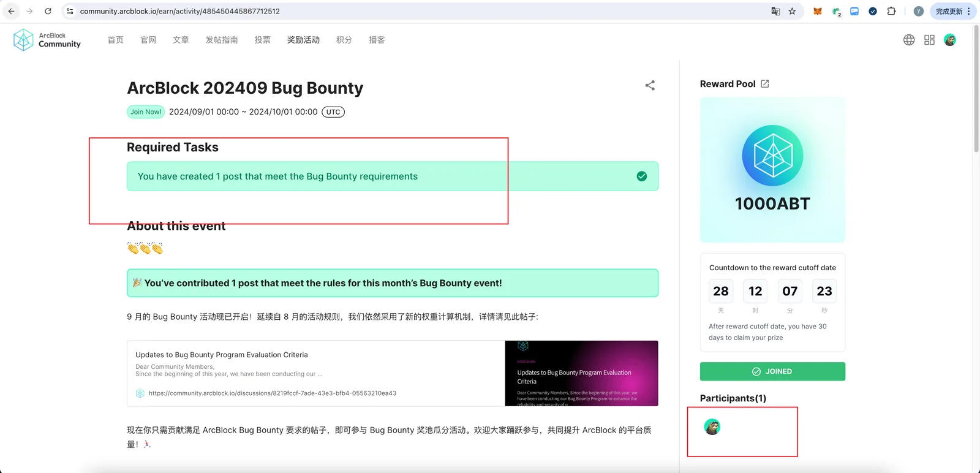Viewport: 980px width, 473px height.
Task: Go forward in browser history
Action: tap(29, 11)
